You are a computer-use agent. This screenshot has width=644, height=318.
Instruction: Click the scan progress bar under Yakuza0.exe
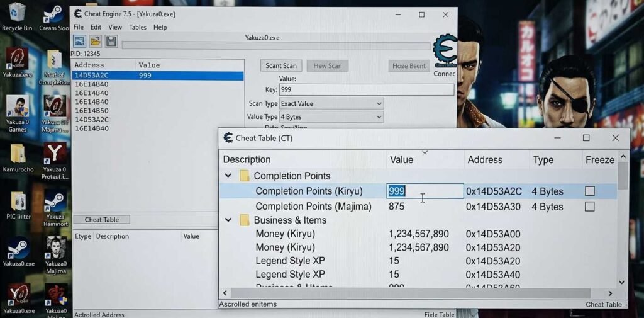[x=276, y=45]
